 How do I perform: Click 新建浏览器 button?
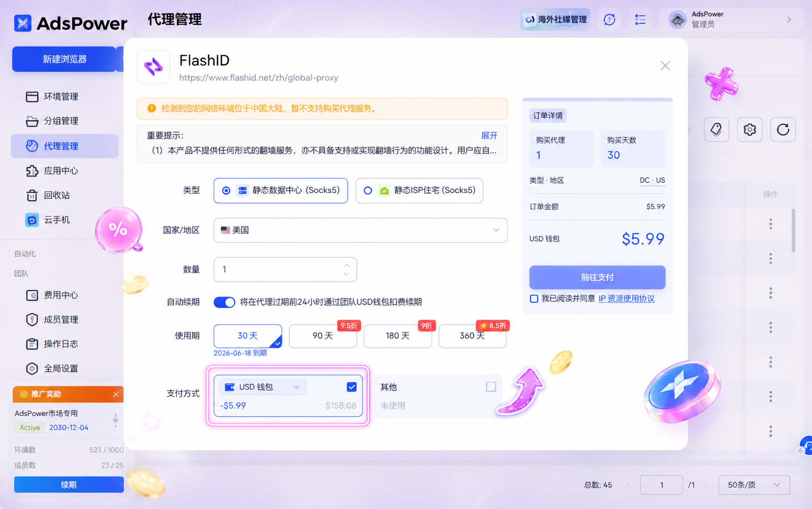[65, 59]
